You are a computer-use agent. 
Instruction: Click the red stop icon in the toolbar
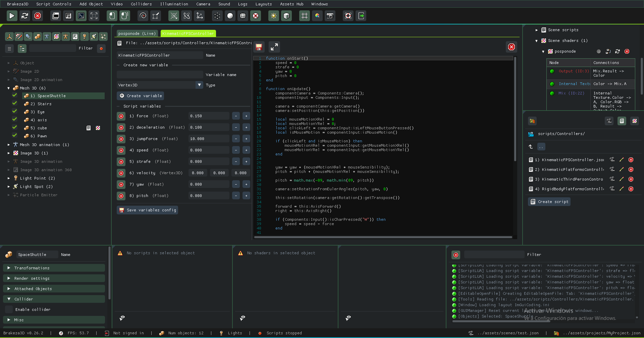coord(38,16)
